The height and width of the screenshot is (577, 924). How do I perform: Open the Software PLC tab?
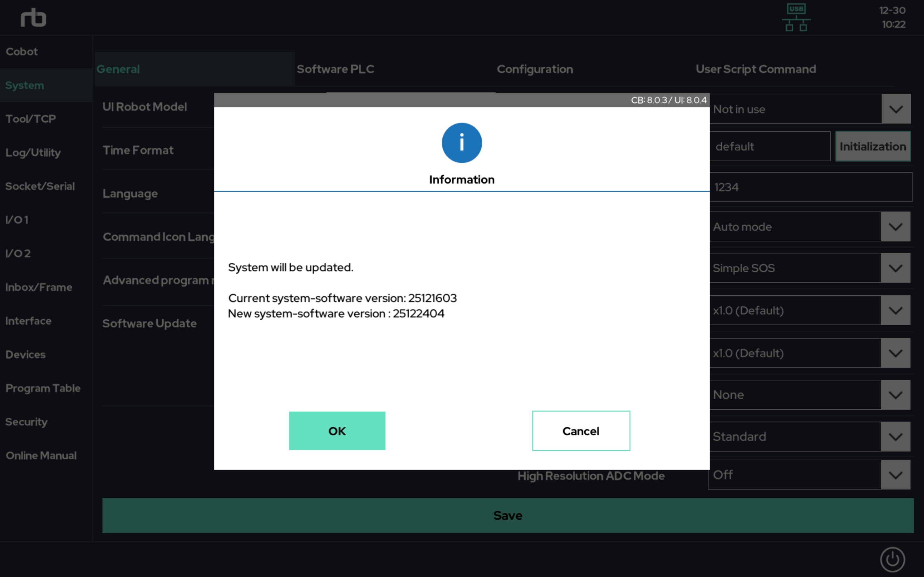[x=335, y=69]
